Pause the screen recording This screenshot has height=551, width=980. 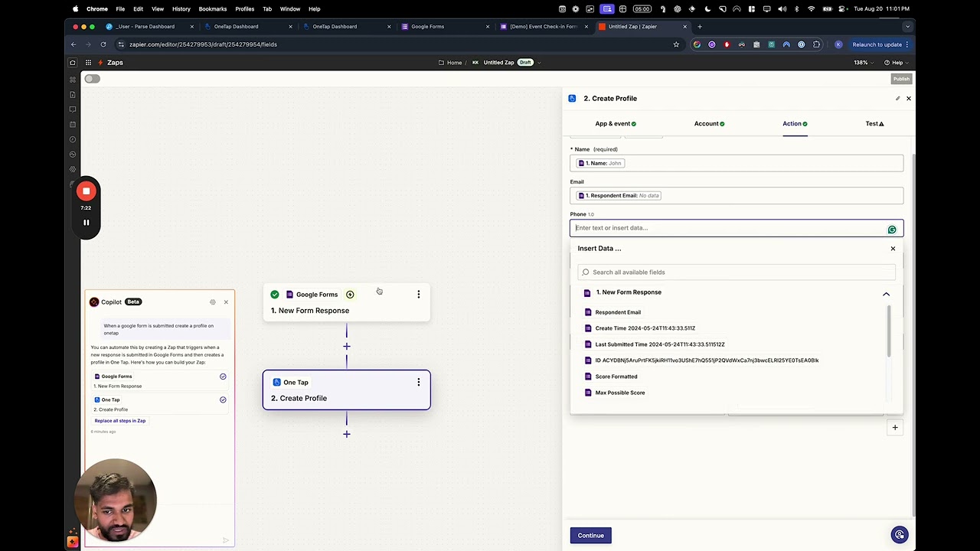(86, 223)
